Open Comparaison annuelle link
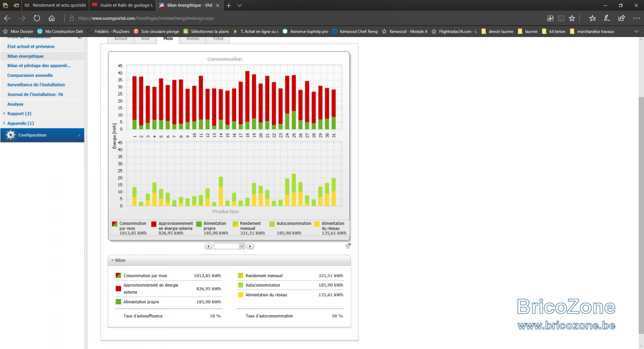 pyautogui.click(x=30, y=75)
